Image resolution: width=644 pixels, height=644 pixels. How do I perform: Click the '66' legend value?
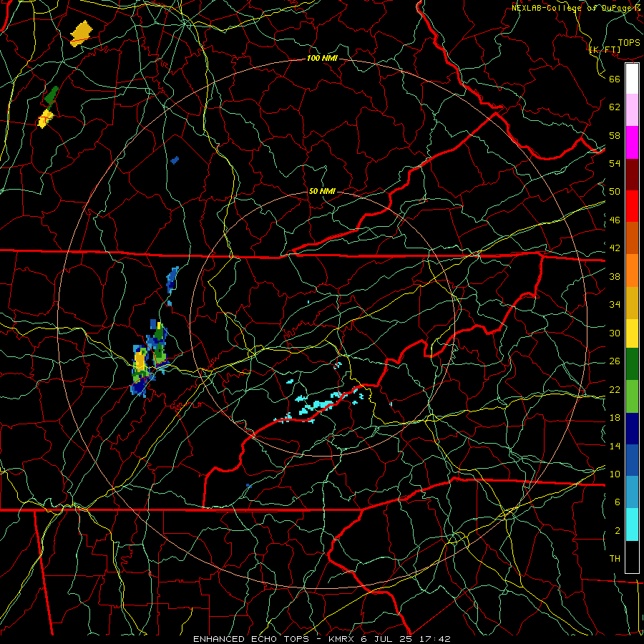click(615, 79)
